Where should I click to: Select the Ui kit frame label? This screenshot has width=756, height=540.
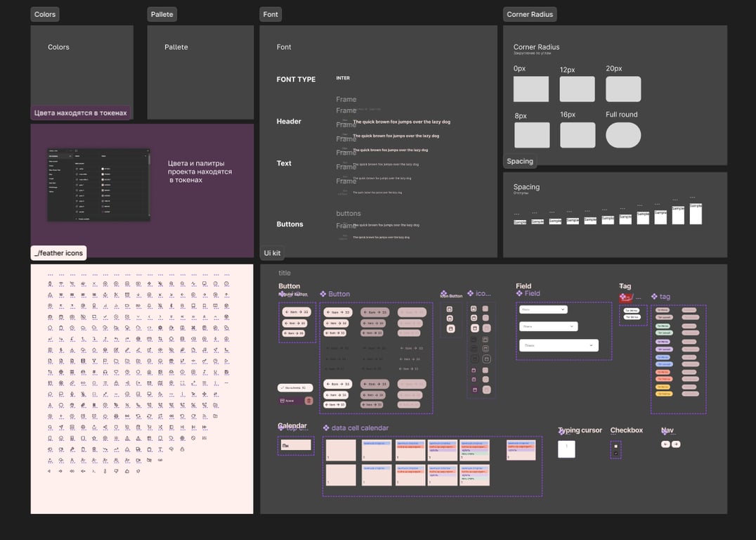point(272,253)
